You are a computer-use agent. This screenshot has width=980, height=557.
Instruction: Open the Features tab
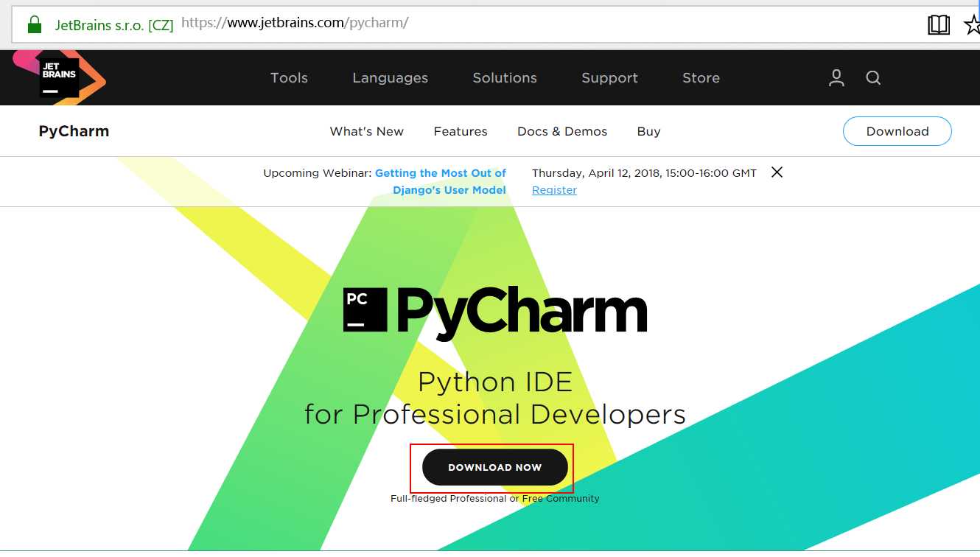(x=461, y=131)
